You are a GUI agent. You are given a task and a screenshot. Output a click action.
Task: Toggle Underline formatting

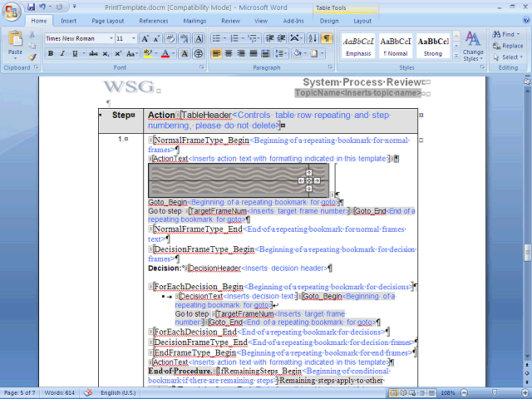point(75,53)
